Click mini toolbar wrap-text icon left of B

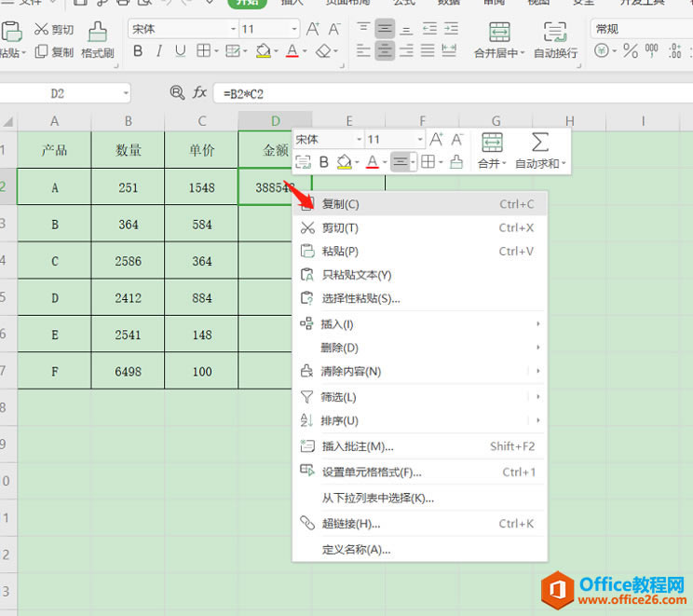pos(304,162)
